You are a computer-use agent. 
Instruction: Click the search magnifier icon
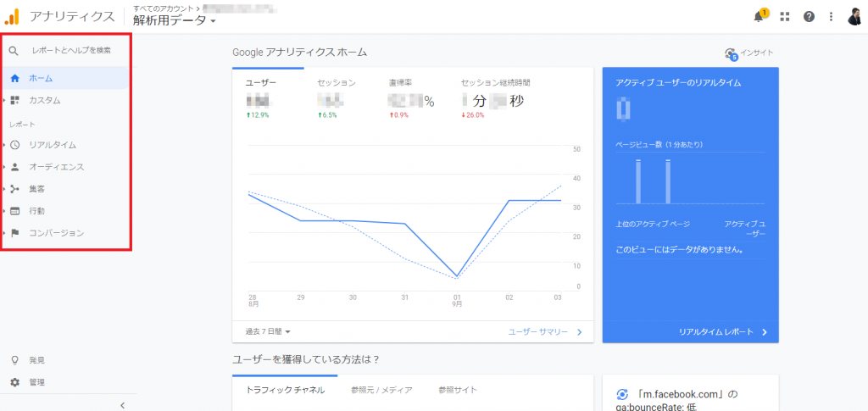pos(14,51)
